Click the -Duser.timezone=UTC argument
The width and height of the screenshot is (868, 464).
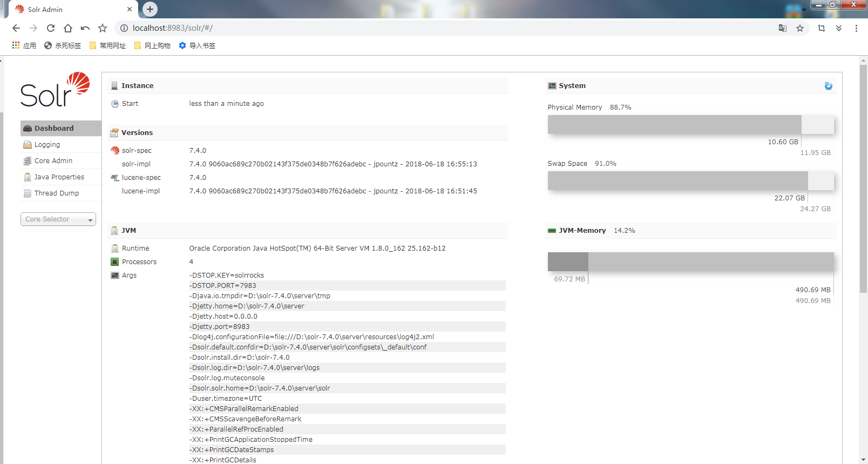click(x=226, y=399)
